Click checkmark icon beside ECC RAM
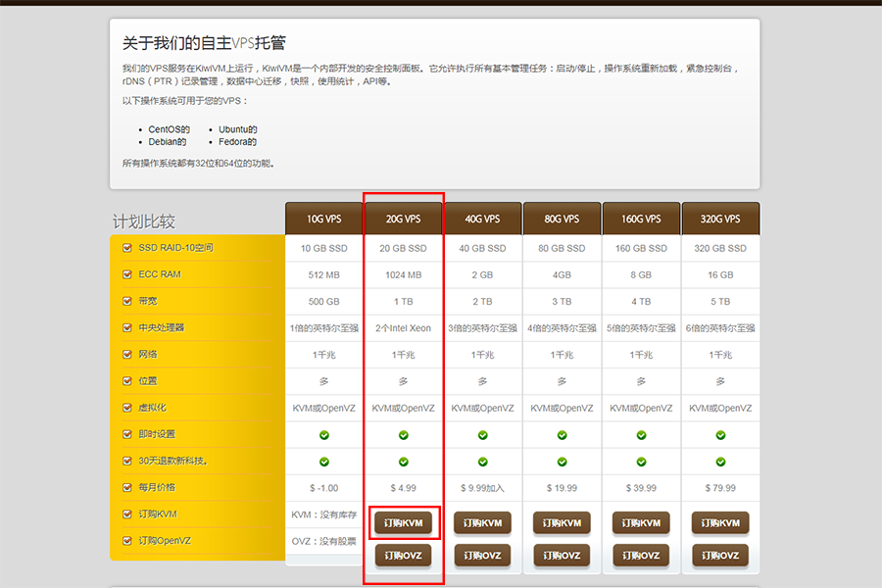Screen dimensions: 882x588 coord(127,274)
